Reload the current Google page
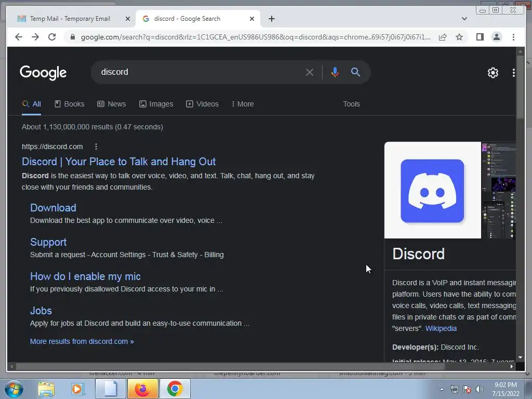The height and width of the screenshot is (399, 532). click(x=52, y=37)
